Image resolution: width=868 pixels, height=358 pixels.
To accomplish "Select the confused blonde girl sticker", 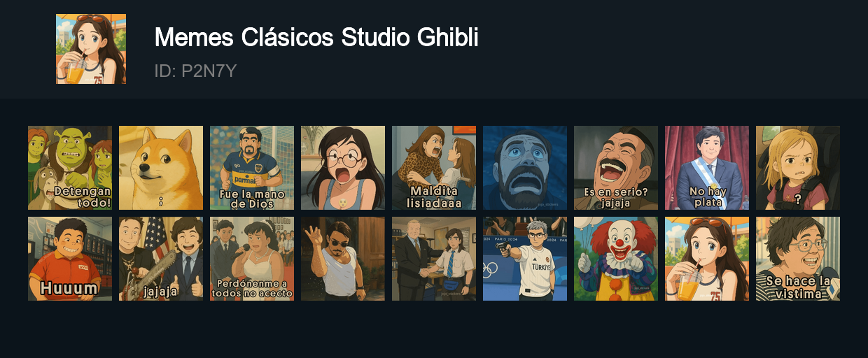I will [x=798, y=168].
